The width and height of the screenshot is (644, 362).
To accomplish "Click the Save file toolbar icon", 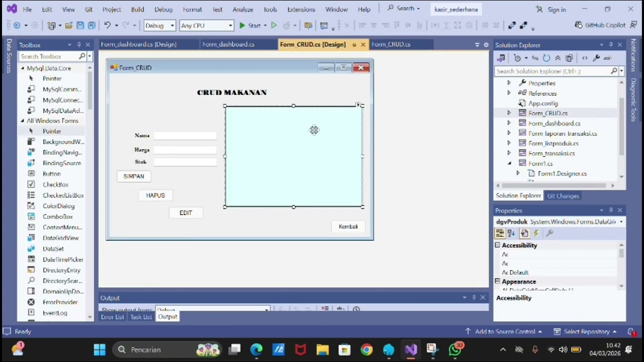I will point(81,25).
